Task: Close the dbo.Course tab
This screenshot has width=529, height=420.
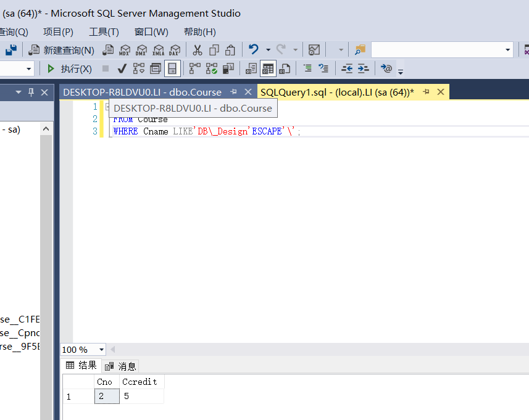Action: (x=248, y=92)
